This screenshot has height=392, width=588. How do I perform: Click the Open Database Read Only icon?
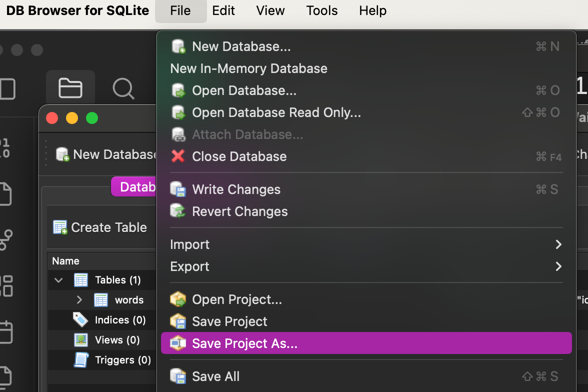[178, 112]
